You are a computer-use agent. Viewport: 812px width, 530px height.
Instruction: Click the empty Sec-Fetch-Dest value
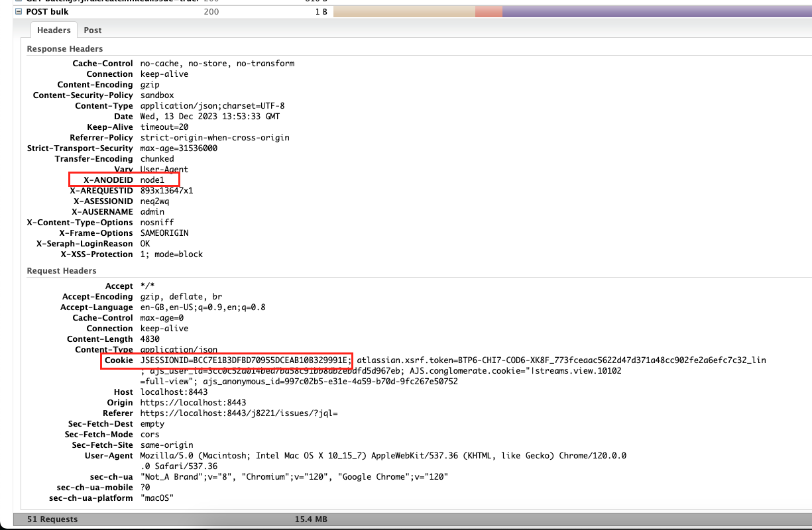click(152, 424)
